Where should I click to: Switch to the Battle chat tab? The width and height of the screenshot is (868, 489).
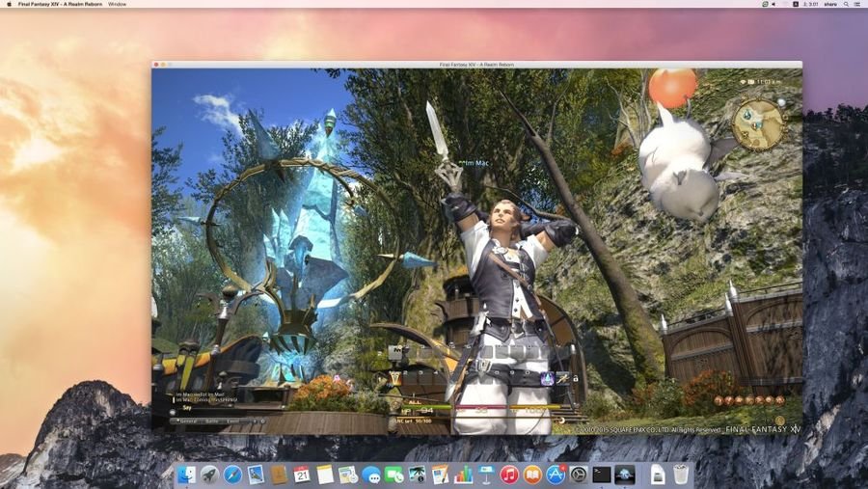click(211, 421)
